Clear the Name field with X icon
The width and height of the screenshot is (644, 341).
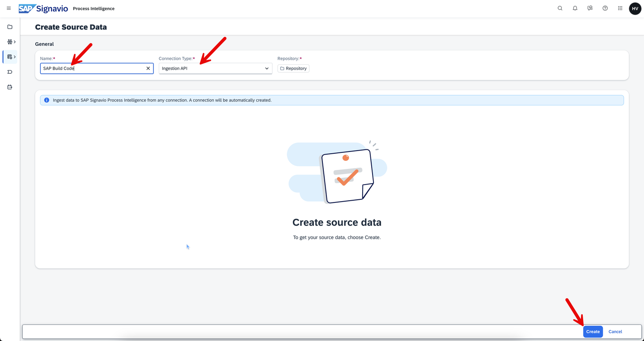(148, 68)
